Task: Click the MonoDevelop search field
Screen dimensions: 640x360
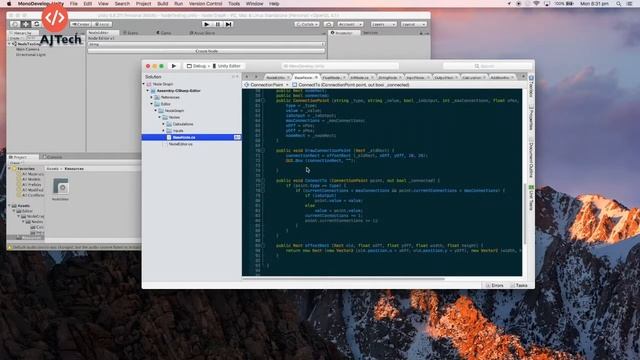Action: (488, 66)
